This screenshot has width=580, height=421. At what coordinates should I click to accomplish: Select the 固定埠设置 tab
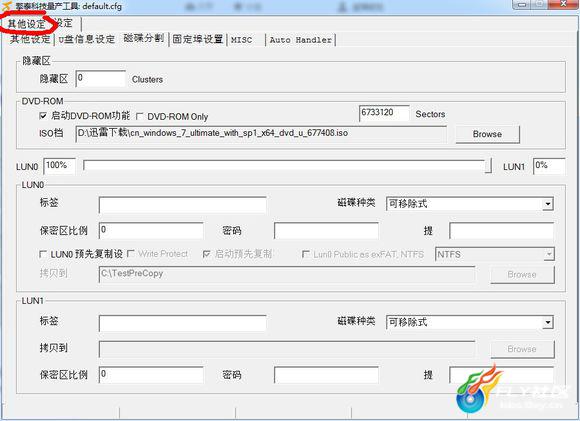[x=198, y=39]
